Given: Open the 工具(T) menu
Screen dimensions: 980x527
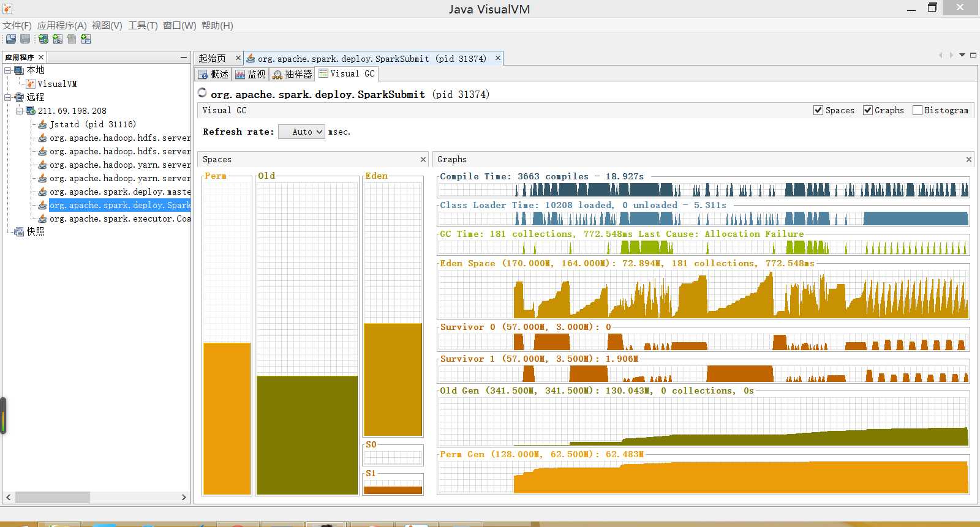Looking at the screenshot, I should coord(143,26).
